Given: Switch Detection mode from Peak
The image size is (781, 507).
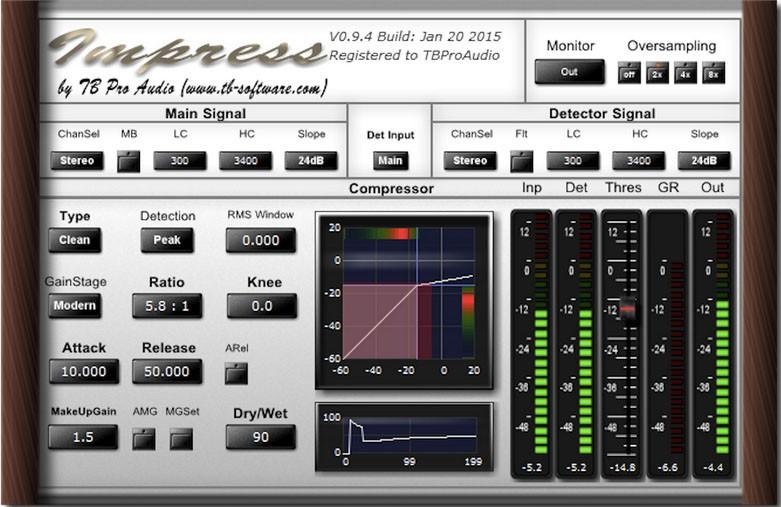Looking at the screenshot, I should coord(167,240).
